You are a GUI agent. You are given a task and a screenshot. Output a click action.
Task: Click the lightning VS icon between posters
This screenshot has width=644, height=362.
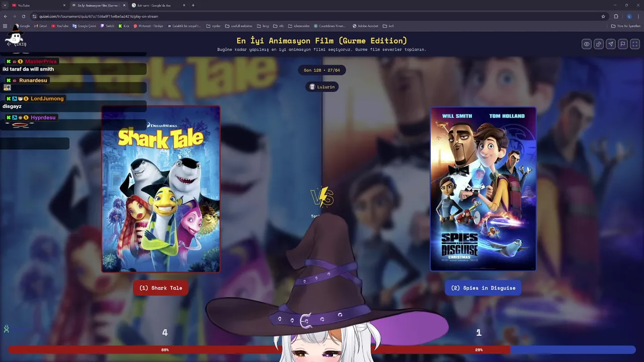tap(322, 197)
